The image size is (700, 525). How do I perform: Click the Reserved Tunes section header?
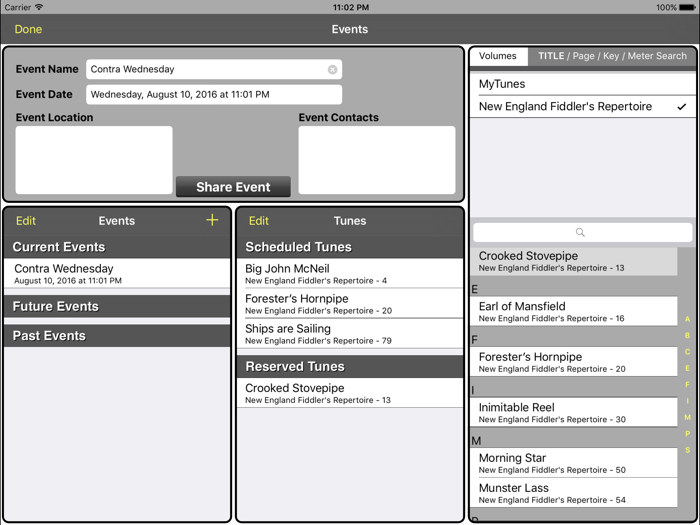click(x=350, y=367)
